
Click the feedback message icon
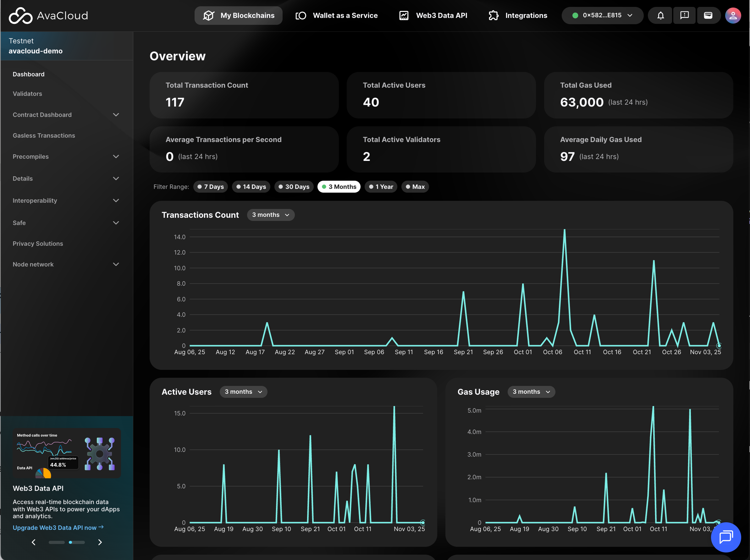(684, 16)
